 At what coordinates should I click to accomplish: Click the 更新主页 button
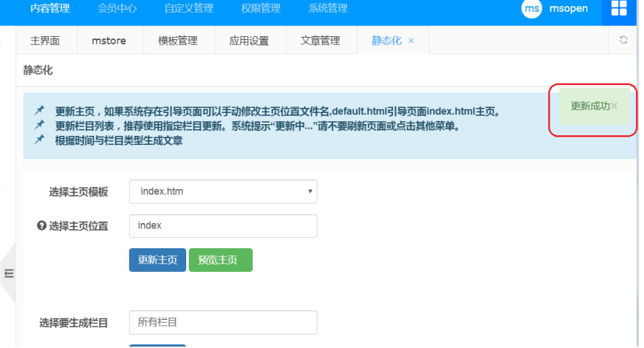[x=157, y=260]
